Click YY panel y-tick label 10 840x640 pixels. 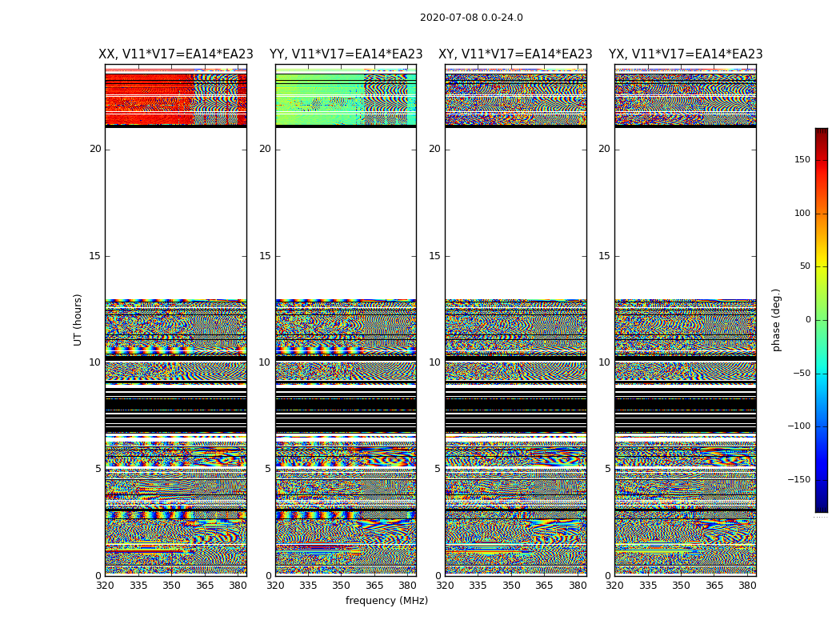265,362
